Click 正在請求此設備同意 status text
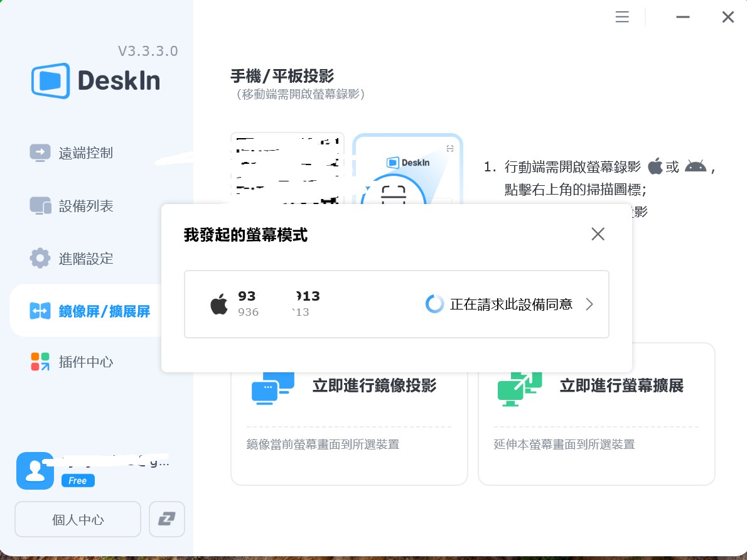 pos(511,304)
